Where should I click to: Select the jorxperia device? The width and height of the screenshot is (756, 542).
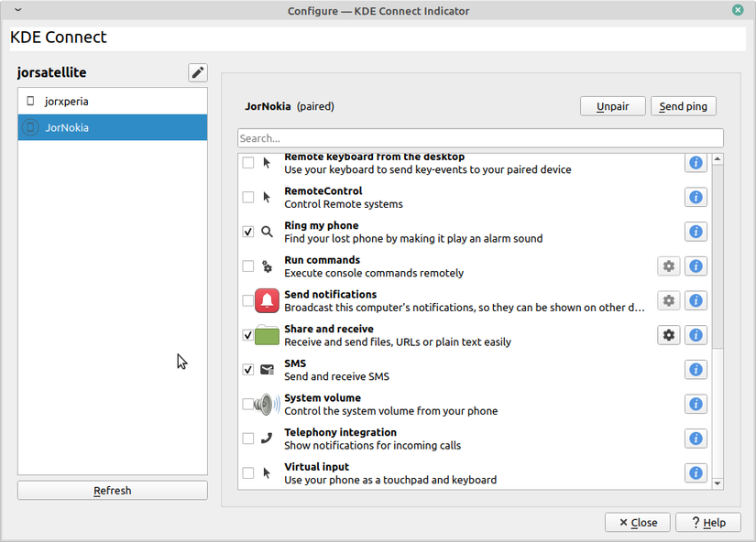113,102
